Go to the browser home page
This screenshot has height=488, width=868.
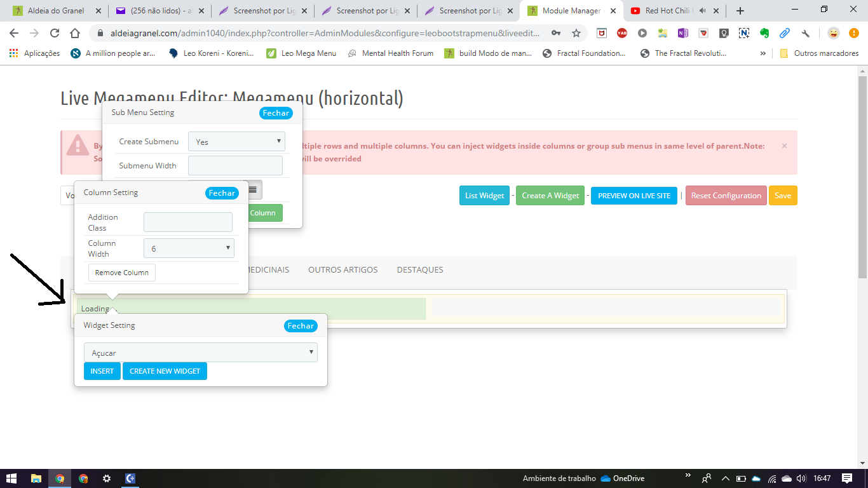pyautogui.click(x=75, y=34)
